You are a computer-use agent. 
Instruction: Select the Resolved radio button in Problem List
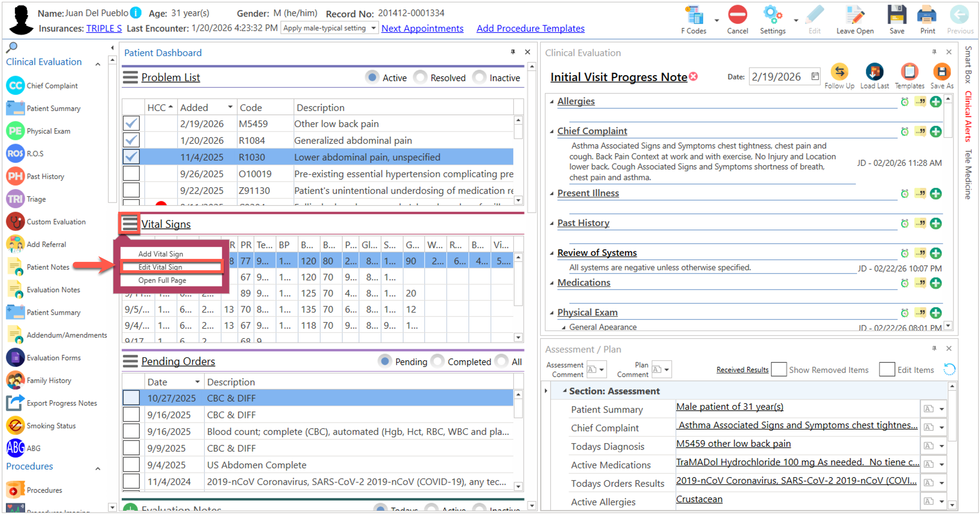pos(420,78)
